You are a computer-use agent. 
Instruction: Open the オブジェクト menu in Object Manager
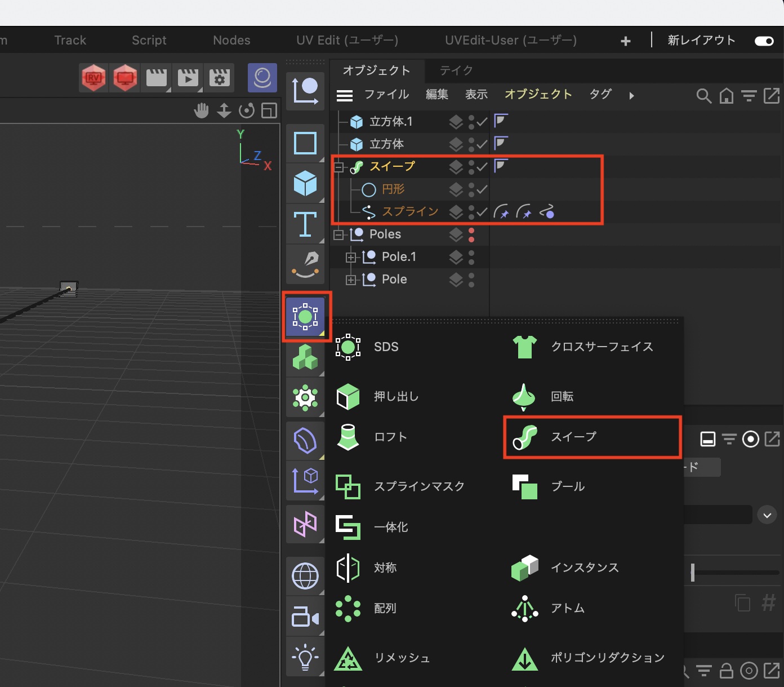pos(538,95)
